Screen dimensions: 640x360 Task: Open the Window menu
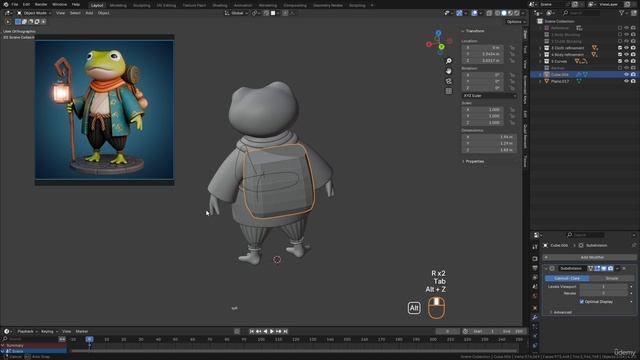point(60,4)
